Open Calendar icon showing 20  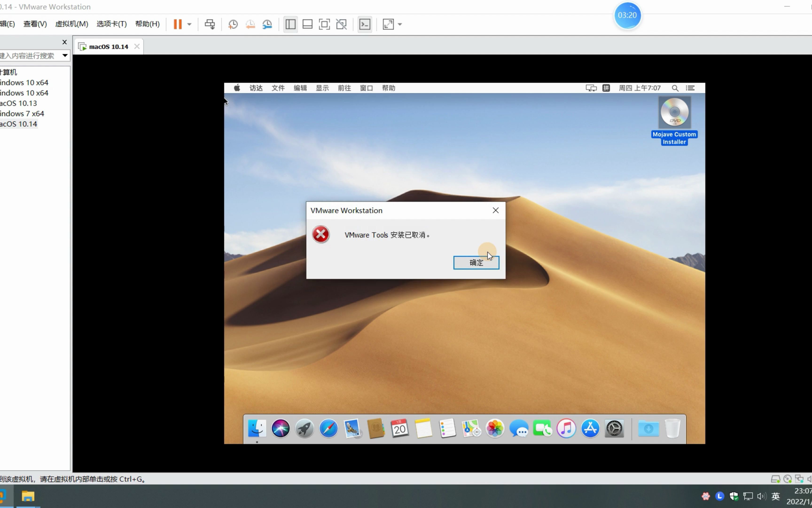pos(400,428)
